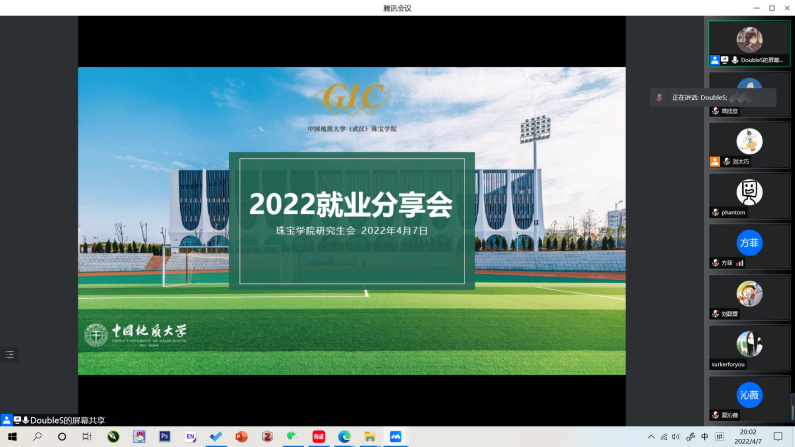The height and width of the screenshot is (447, 795).
Task: Toggle the Chinese input method indicator
Action: tap(705, 437)
